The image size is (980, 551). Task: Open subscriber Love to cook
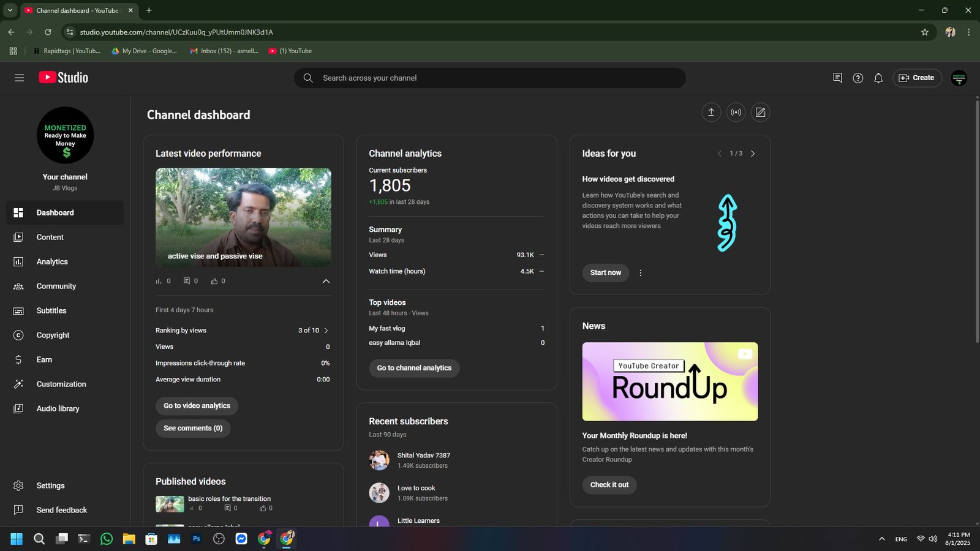point(417,488)
